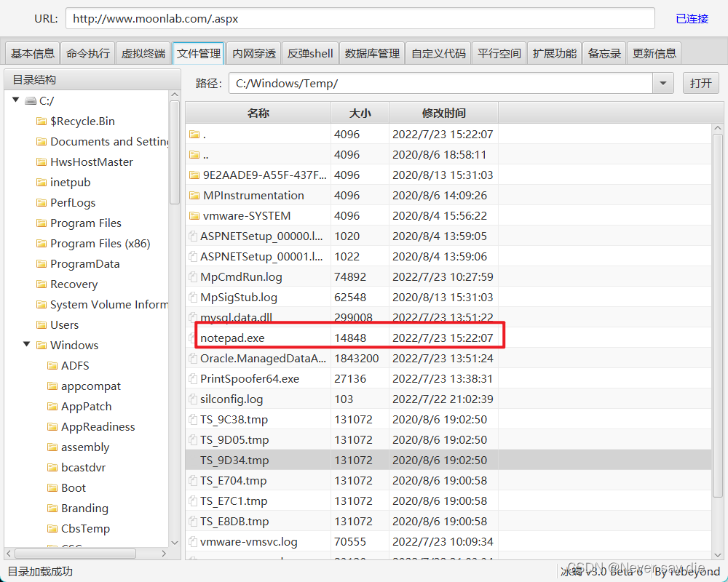Click the directory tree vertical scrollbar thumb

click(175, 152)
